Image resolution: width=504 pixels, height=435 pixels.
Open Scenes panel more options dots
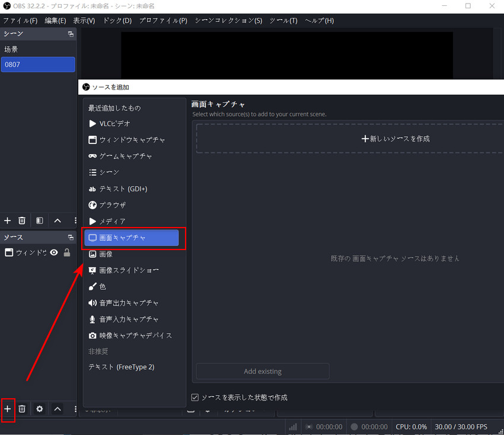tap(75, 220)
